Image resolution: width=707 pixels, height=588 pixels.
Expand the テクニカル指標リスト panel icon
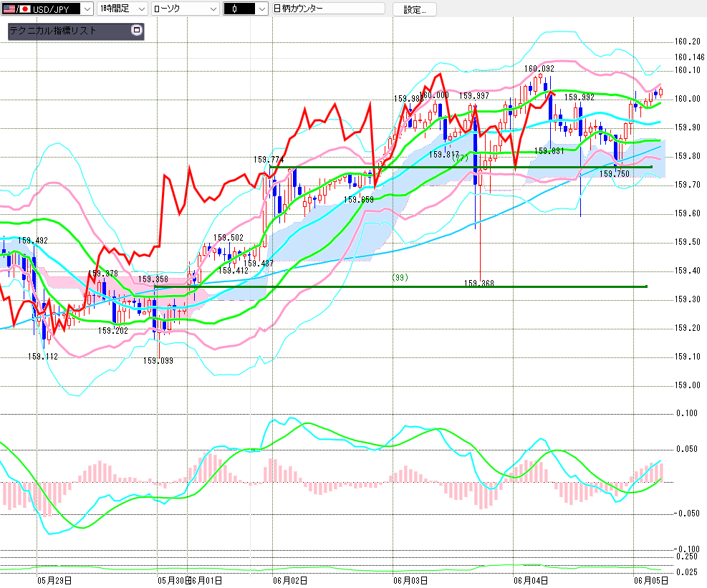136,30
